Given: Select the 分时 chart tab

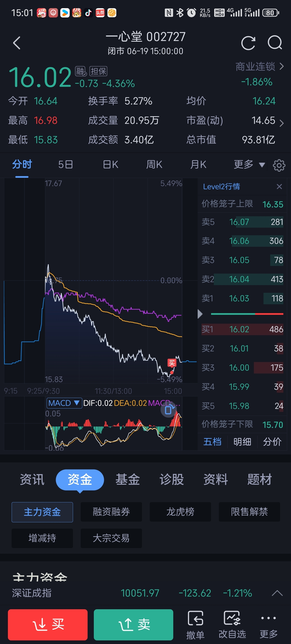Looking at the screenshot, I should [22, 165].
